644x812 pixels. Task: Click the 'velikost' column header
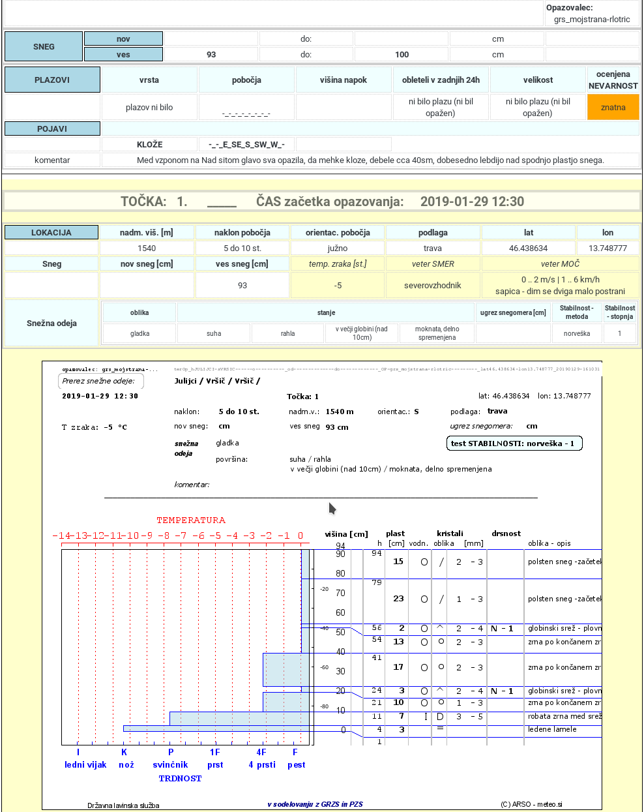538,80
